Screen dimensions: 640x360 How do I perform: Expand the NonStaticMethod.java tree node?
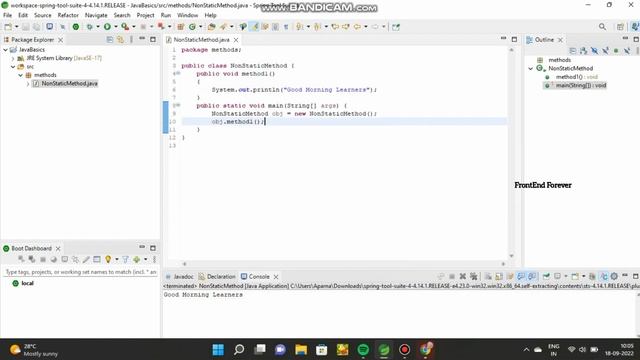tap(28, 84)
